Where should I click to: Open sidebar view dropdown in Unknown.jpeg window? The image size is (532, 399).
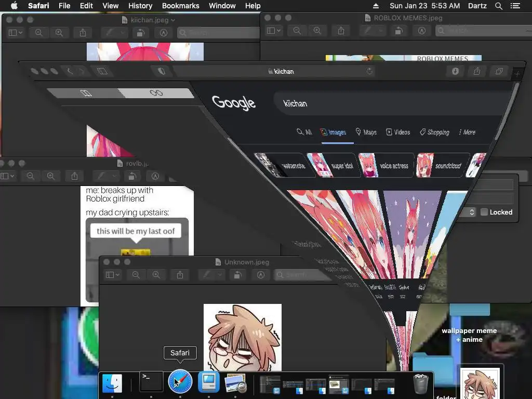click(x=113, y=274)
